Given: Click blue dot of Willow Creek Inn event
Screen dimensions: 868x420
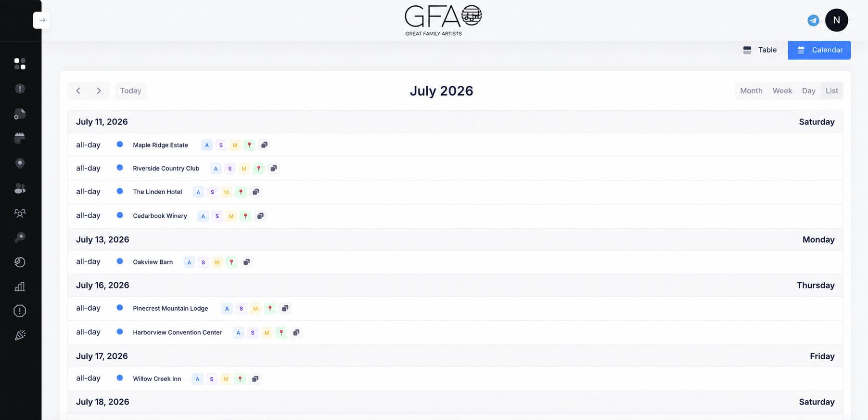Looking at the screenshot, I should click(x=120, y=378).
